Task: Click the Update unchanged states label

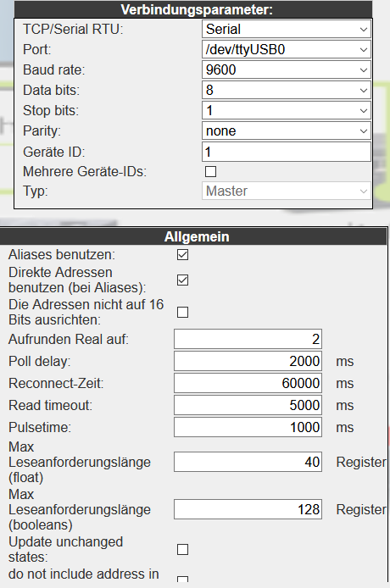Action: click(x=65, y=549)
